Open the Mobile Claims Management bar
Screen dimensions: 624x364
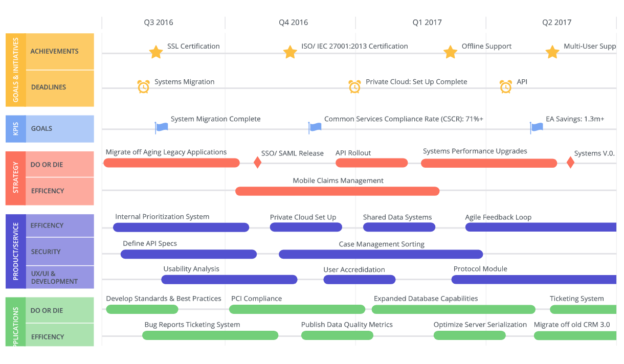pyautogui.click(x=337, y=191)
